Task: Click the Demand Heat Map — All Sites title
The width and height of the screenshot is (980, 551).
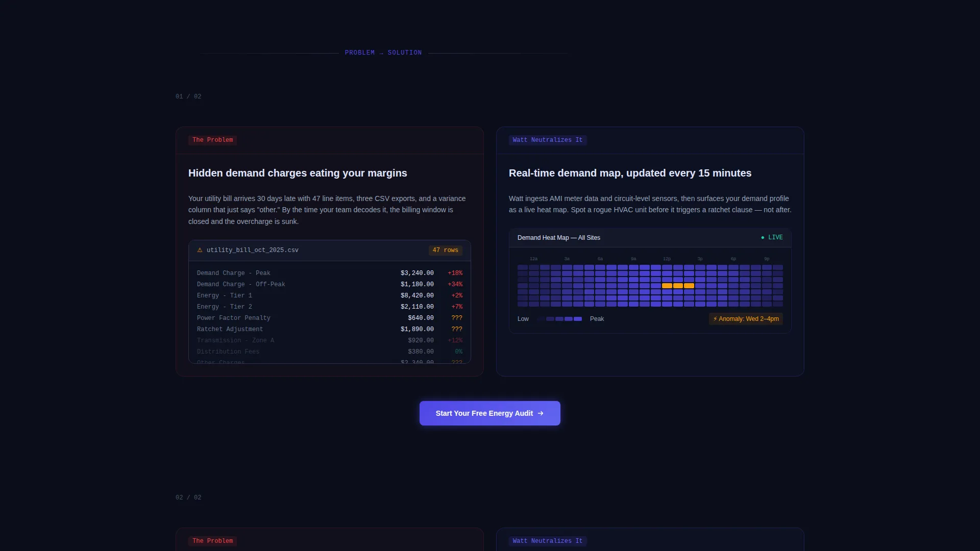Action: pyautogui.click(x=559, y=238)
